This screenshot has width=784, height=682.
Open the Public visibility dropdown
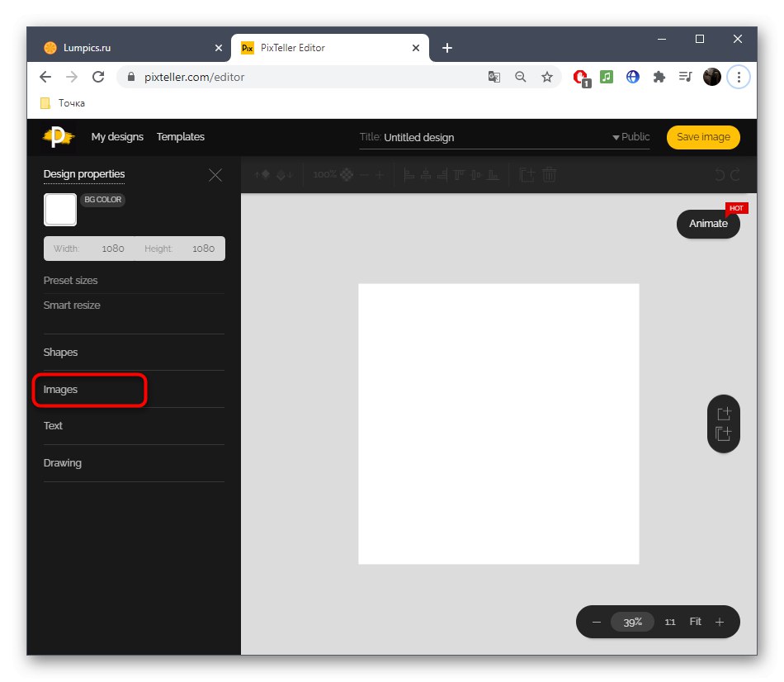tap(631, 137)
